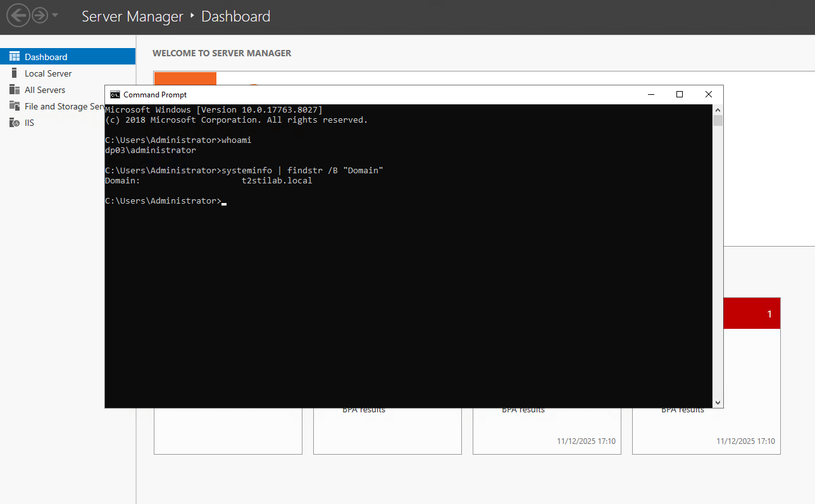The width and height of the screenshot is (815, 504).
Task: Click the Server Manager breadcrumb text
Action: pos(132,16)
